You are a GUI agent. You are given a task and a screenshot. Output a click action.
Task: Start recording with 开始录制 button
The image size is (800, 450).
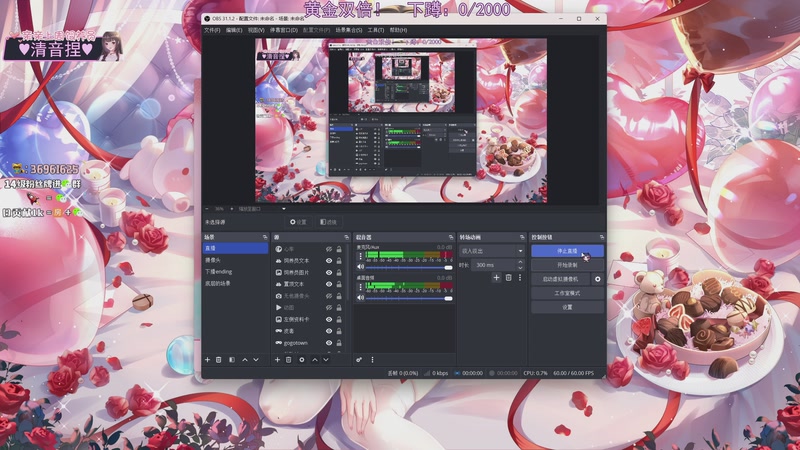coord(567,265)
